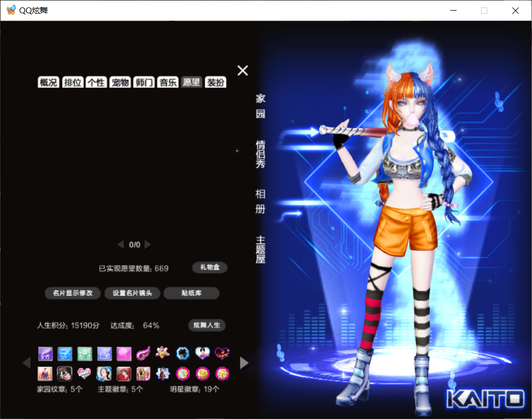Screen dimensions: 532x419
Task: Select the red background portrait badge
Action: point(124,374)
